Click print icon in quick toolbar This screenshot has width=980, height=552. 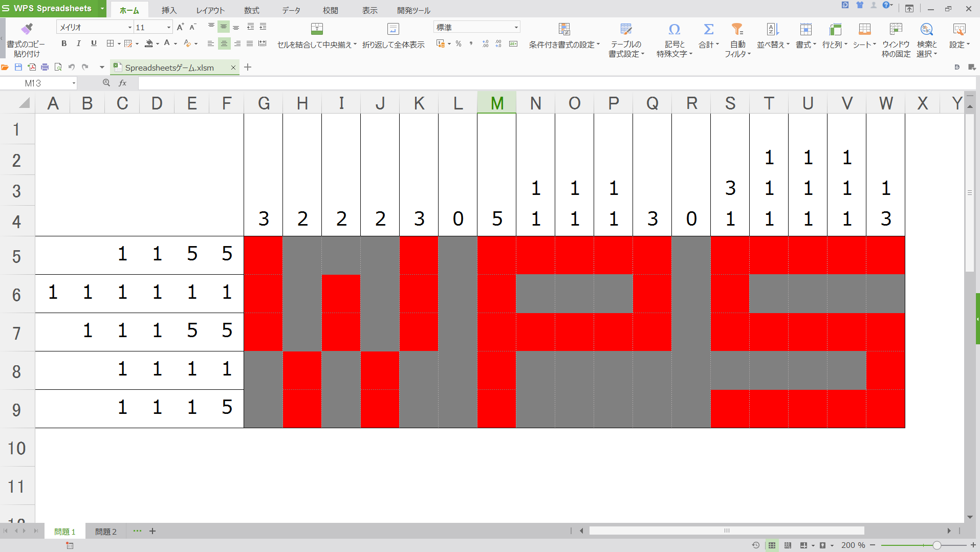pos(45,67)
